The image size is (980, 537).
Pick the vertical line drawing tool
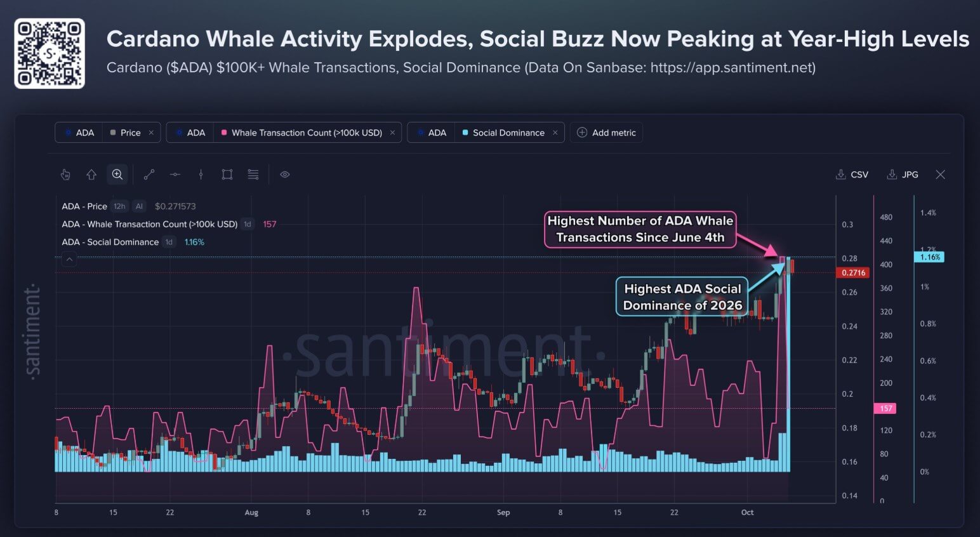click(201, 175)
